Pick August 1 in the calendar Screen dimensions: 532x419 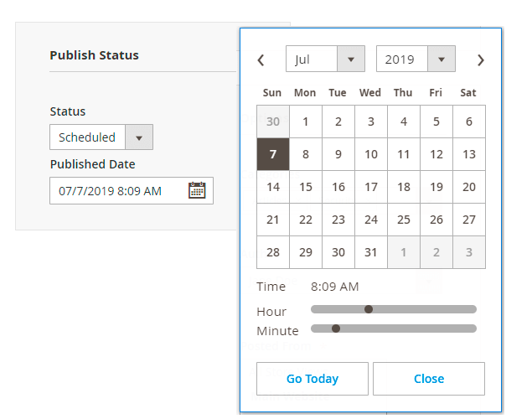tap(404, 252)
